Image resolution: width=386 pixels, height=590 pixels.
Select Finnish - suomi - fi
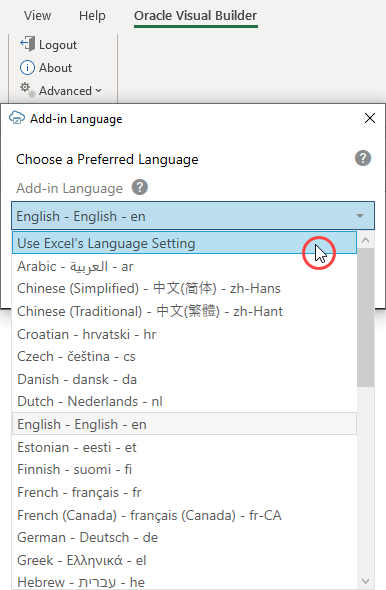tap(184, 470)
